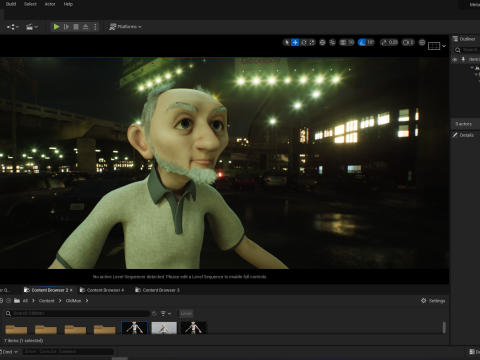The height and width of the screenshot is (360, 480).
Task: Open the first folder in OldMan
Action: click(16, 329)
